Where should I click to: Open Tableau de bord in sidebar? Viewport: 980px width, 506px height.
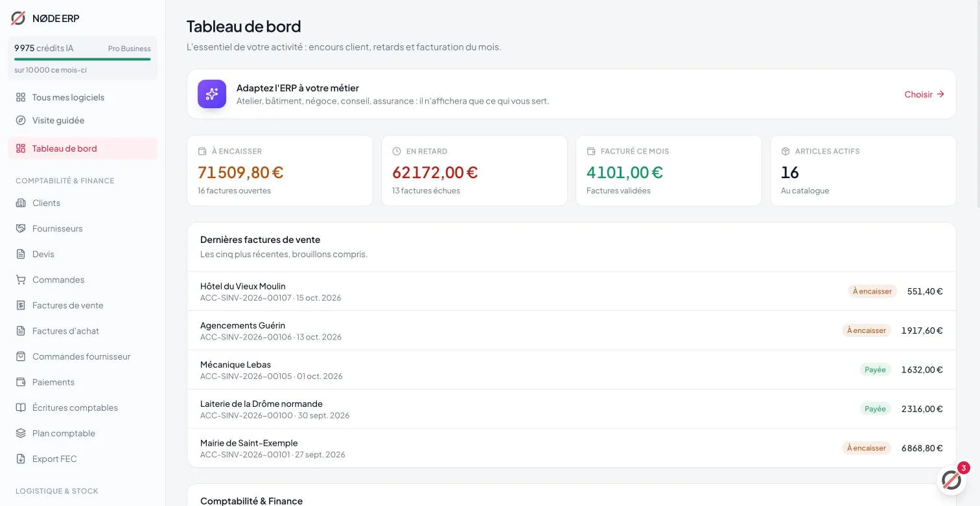tap(82, 148)
